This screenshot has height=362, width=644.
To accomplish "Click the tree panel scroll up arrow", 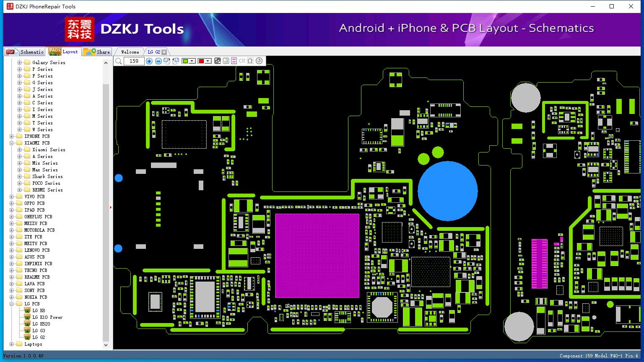I will [x=106, y=63].
